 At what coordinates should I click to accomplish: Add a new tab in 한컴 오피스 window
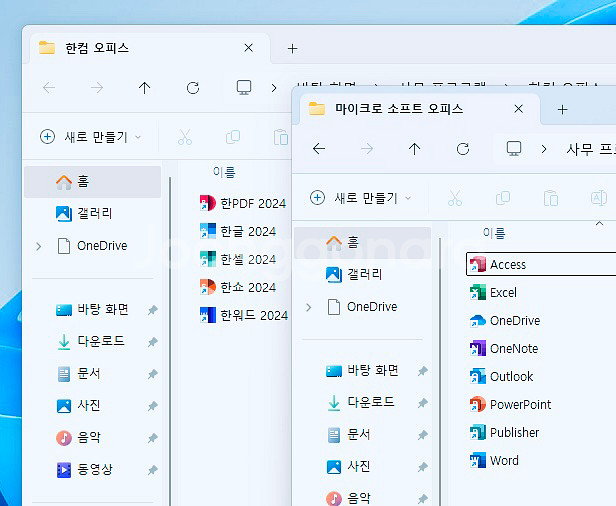(x=292, y=49)
